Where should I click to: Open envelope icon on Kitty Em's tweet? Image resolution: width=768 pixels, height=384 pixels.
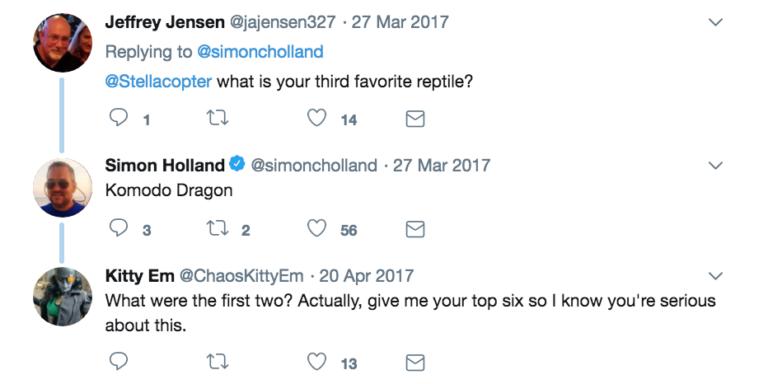click(x=415, y=363)
